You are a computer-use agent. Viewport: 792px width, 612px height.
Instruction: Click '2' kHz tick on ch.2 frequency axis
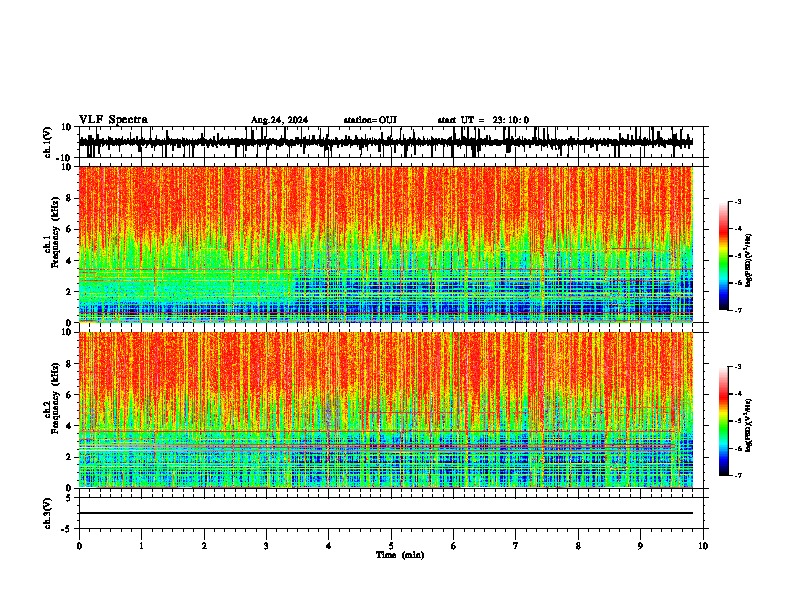click(x=70, y=457)
